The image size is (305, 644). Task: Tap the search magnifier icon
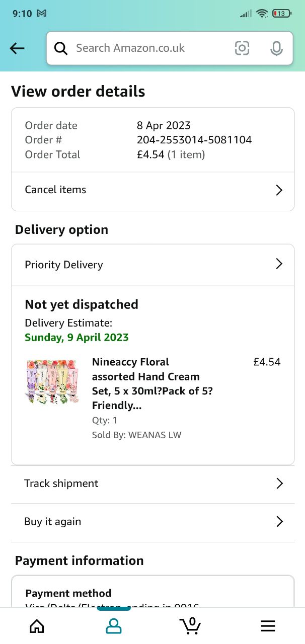pyautogui.click(x=61, y=48)
